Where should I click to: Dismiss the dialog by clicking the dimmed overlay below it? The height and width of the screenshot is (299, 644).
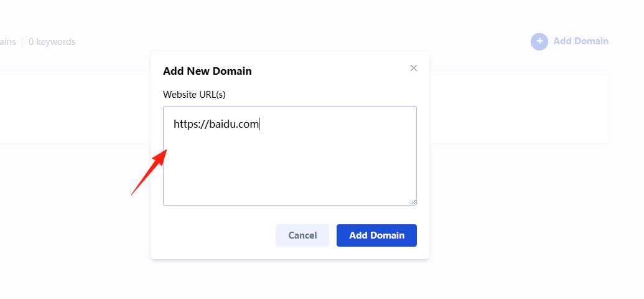tap(290, 280)
